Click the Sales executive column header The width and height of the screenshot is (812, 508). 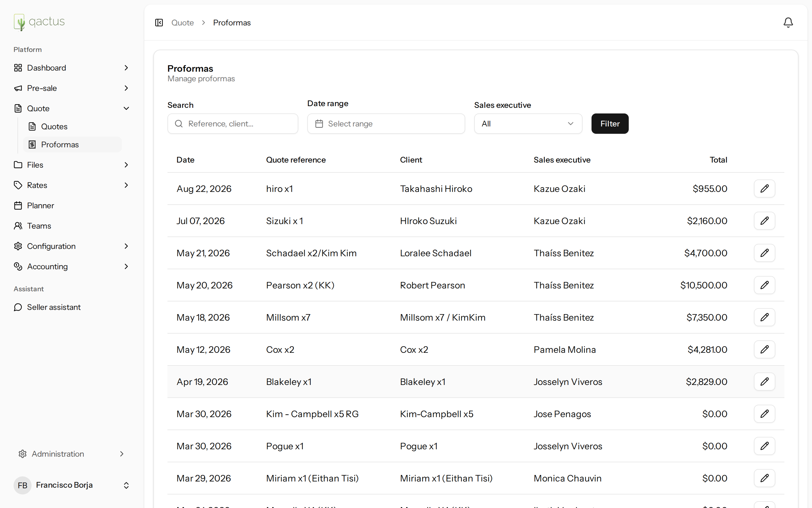pos(562,160)
